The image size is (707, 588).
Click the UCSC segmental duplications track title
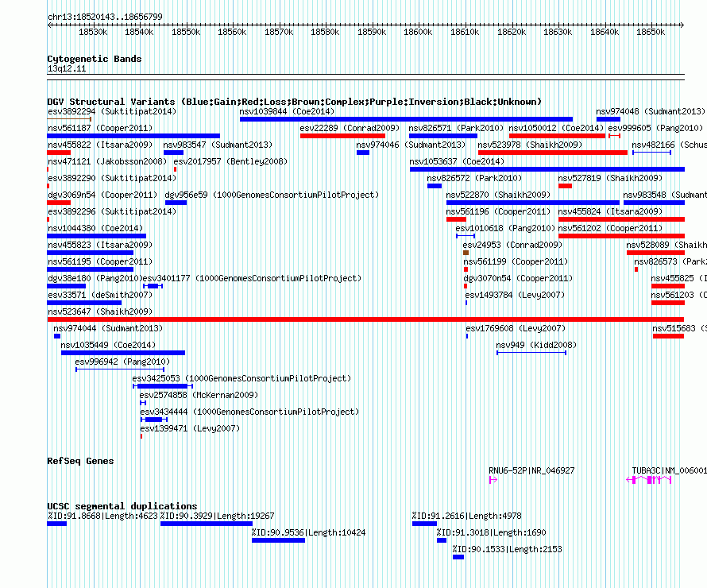[122, 506]
